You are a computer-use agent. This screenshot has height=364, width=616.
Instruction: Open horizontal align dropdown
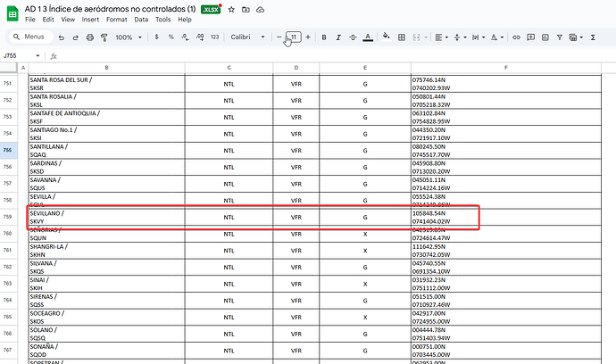point(442,37)
